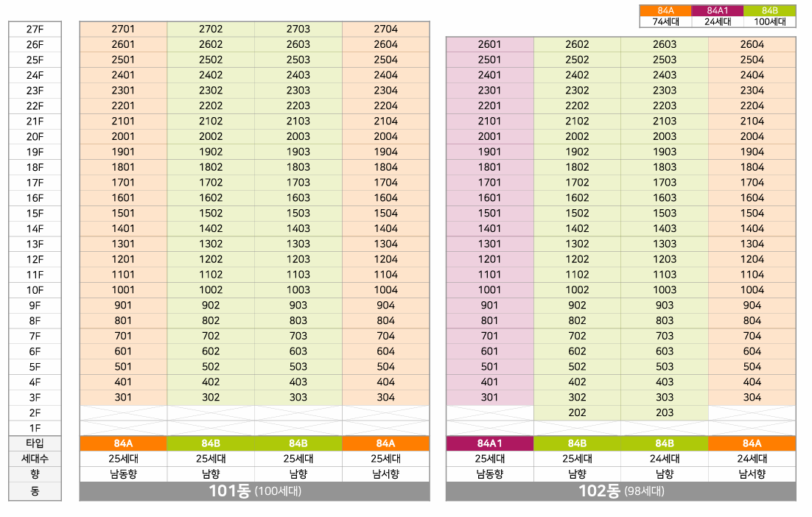Screen dimensions: 812x517
Task: Select unit 2601 in 101동
Action: [123, 44]
